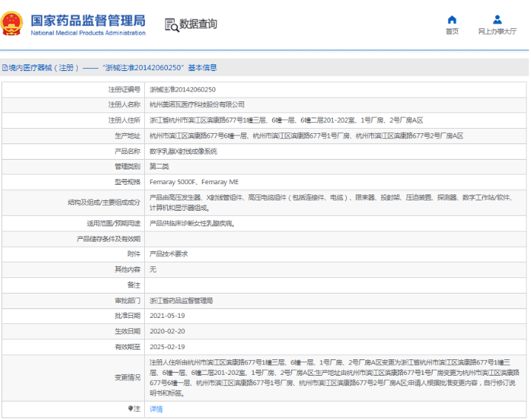Select registration number 浙械注准20142060250 cell
531x420 pixels.
click(183, 89)
